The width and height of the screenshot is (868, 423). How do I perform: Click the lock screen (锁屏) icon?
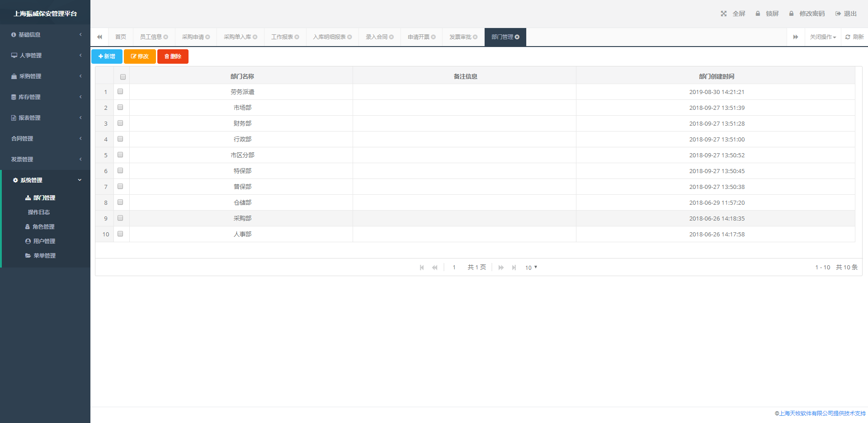758,14
